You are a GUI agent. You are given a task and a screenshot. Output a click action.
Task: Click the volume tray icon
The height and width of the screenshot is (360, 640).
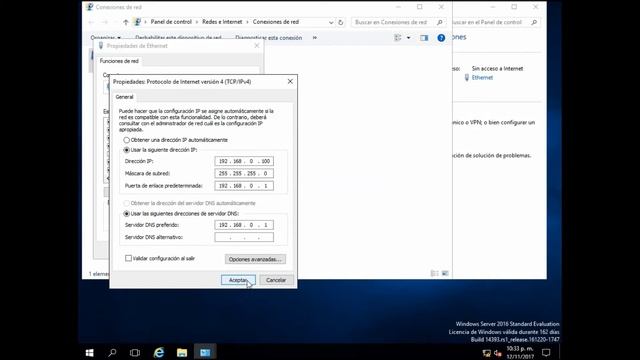pos(498,353)
